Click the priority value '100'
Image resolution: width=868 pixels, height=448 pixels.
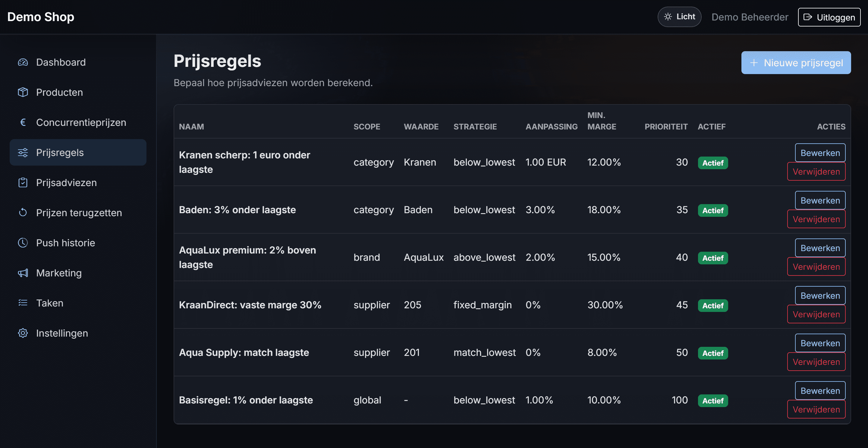click(680, 400)
